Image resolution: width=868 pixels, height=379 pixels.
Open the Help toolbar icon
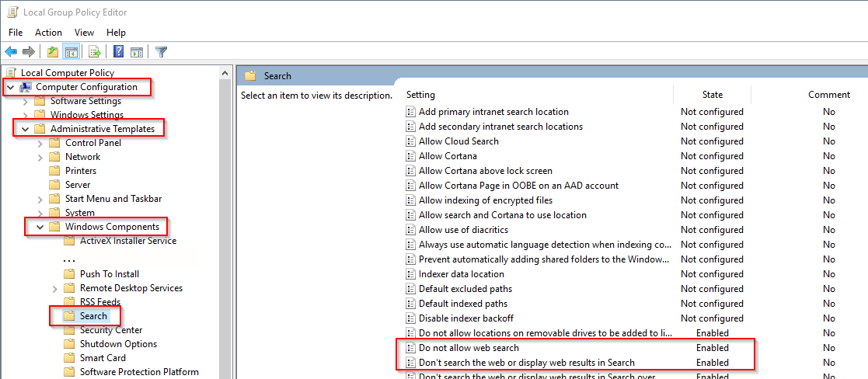[118, 52]
